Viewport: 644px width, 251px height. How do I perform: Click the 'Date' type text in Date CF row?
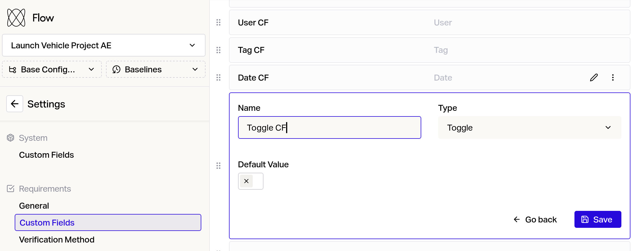click(x=443, y=78)
